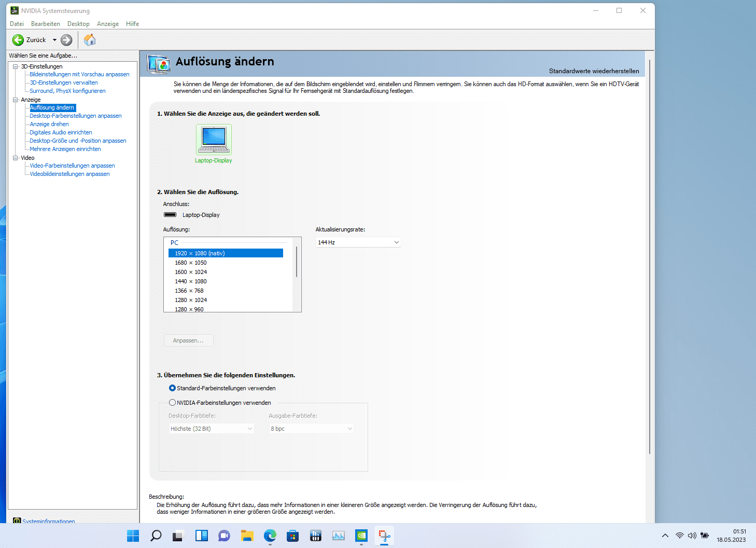Viewport: 756px width, 548px height.
Task: Open the bar-chart app icon on taskbar
Action: click(x=315, y=536)
